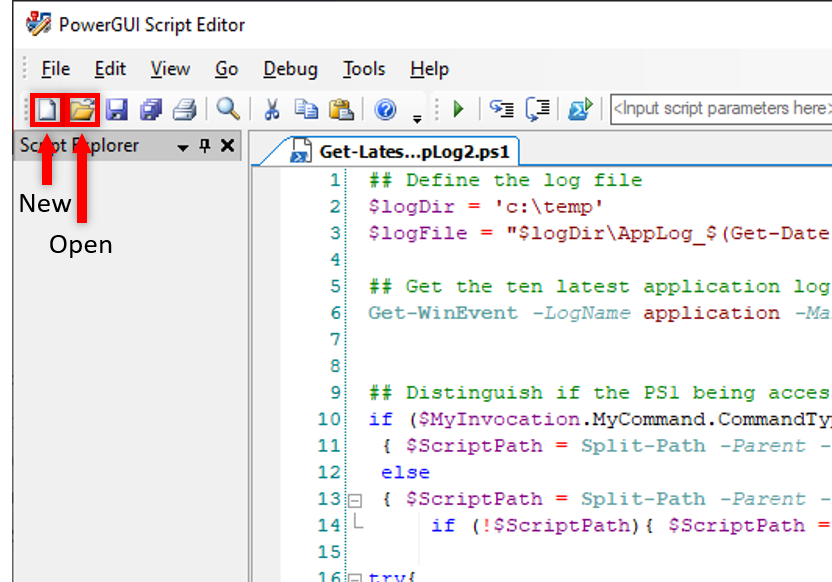Screen dimensions: 832x582
Task: Click the Save All icon
Action: click(151, 110)
